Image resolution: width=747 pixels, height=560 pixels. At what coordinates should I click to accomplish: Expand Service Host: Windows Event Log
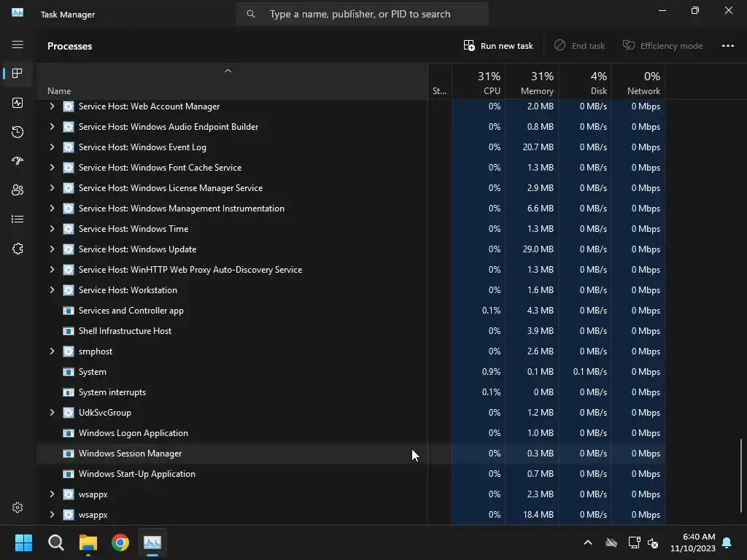coord(52,147)
